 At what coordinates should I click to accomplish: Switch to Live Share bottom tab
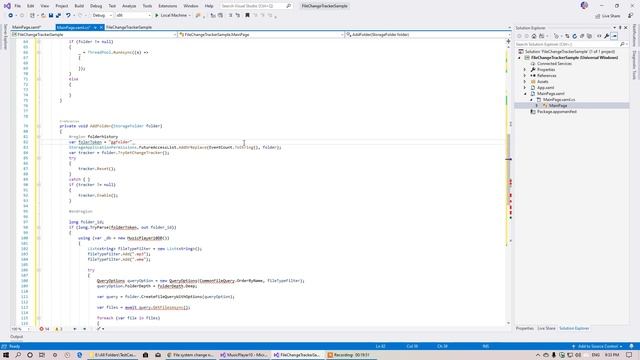pos(546,328)
